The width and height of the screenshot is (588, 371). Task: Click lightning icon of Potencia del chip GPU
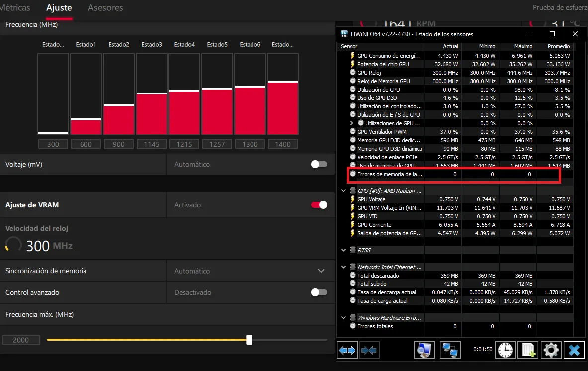click(x=352, y=64)
